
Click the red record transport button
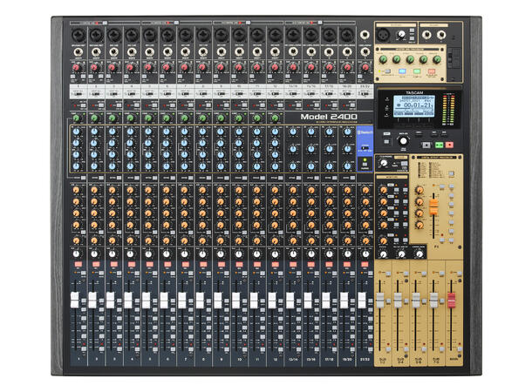(x=449, y=145)
